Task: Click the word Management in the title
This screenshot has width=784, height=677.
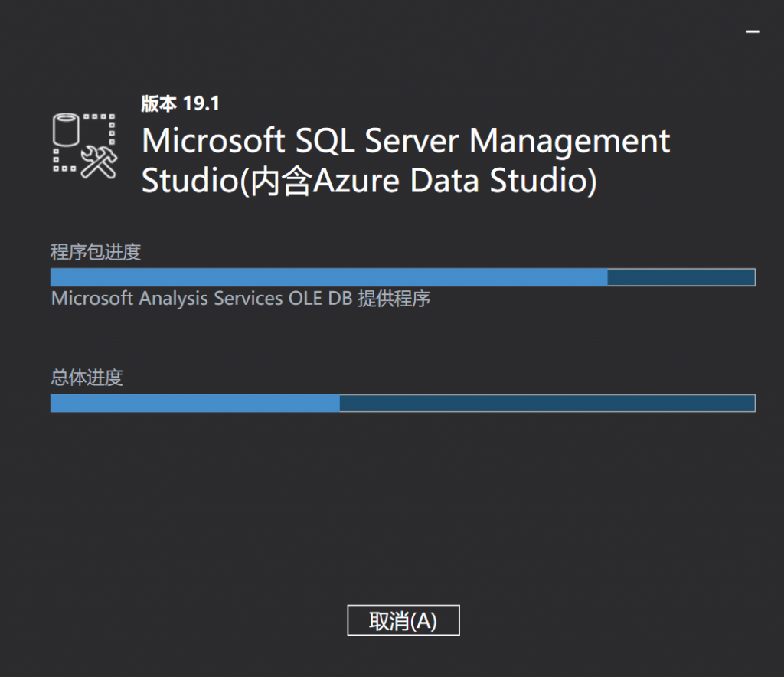Action: tap(569, 142)
